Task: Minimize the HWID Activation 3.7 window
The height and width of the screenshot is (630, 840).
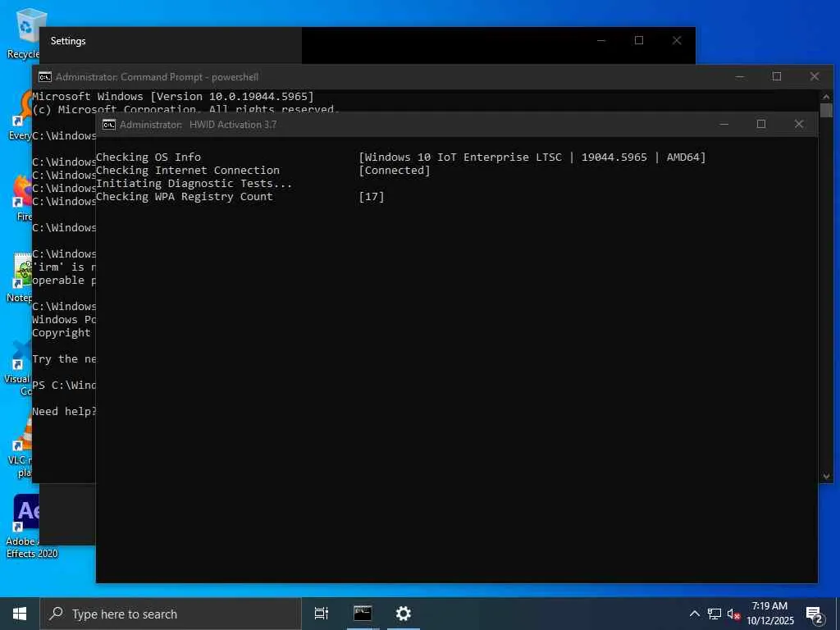Action: (724, 125)
